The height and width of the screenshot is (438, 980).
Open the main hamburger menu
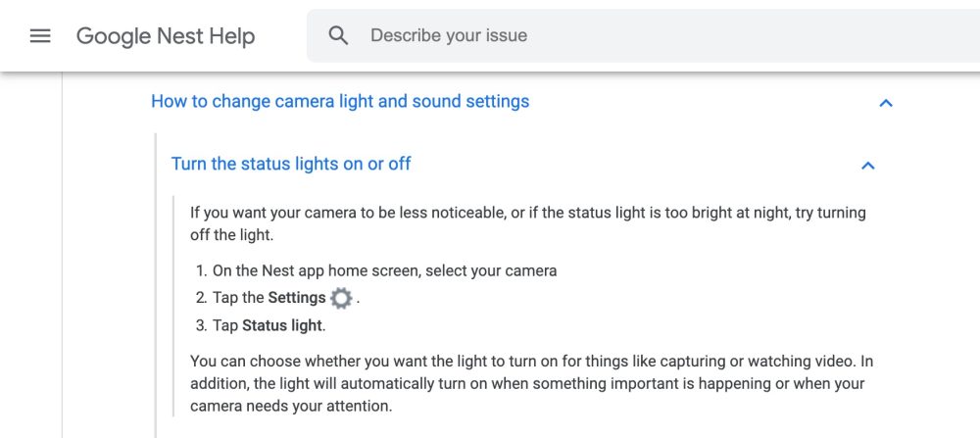click(40, 36)
